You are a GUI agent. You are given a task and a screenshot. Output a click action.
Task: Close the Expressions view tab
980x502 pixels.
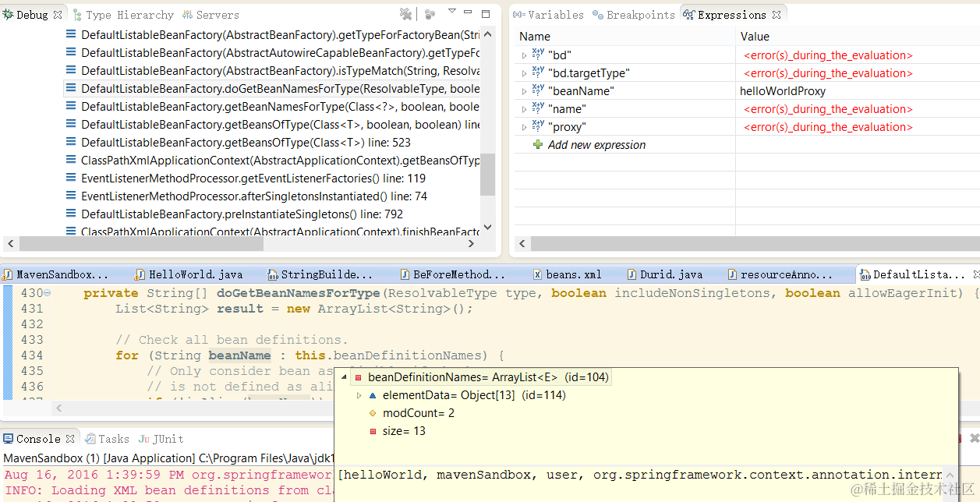pos(777,15)
